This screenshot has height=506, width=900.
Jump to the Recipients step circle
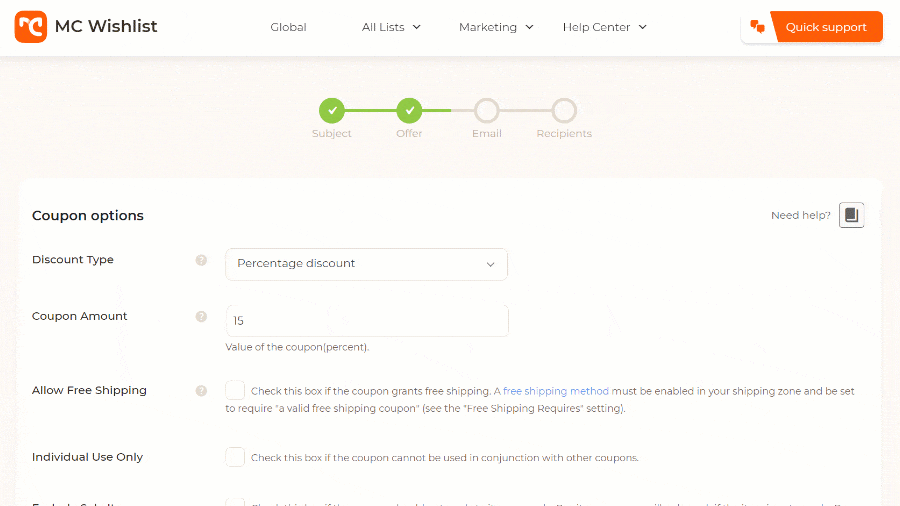(x=564, y=110)
